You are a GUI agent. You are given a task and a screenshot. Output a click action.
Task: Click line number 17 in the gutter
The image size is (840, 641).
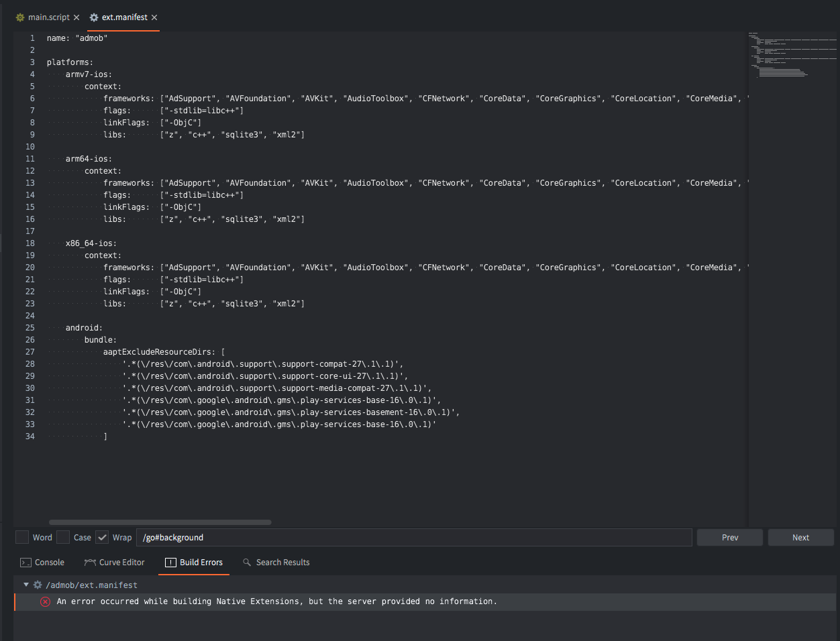(30, 231)
